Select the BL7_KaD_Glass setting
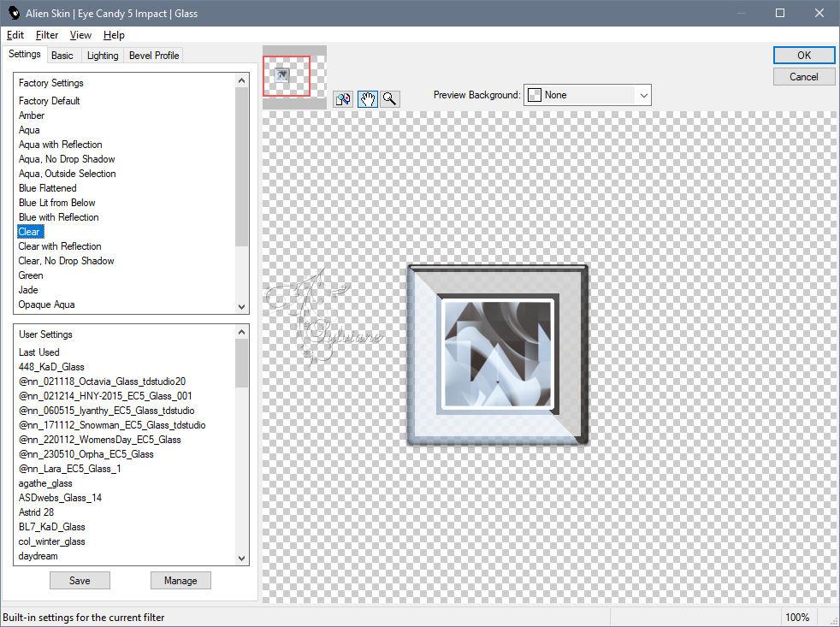This screenshot has width=840, height=627. (51, 526)
